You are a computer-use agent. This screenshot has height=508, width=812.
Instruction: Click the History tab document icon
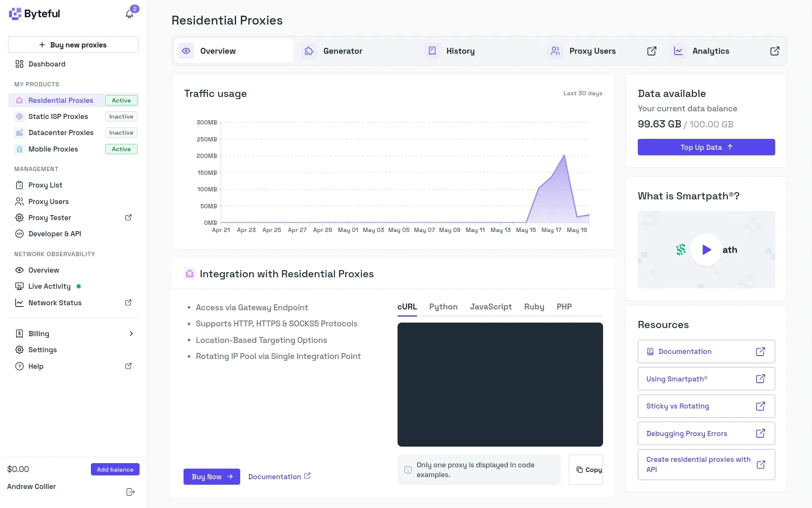click(x=432, y=51)
